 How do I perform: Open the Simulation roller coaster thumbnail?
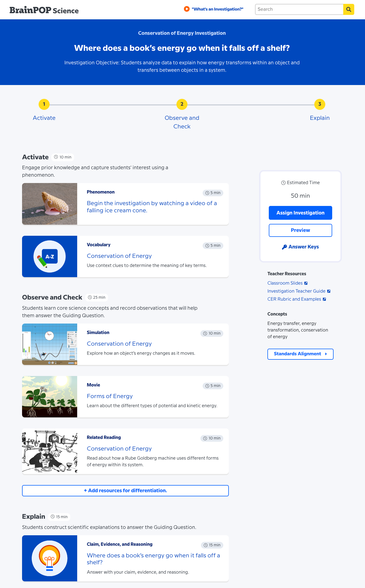(50, 344)
